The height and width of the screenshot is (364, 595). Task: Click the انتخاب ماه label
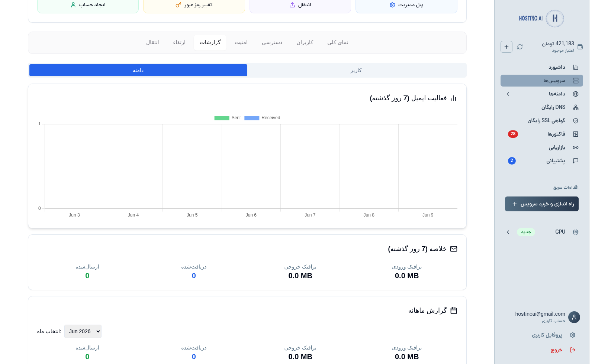click(49, 331)
